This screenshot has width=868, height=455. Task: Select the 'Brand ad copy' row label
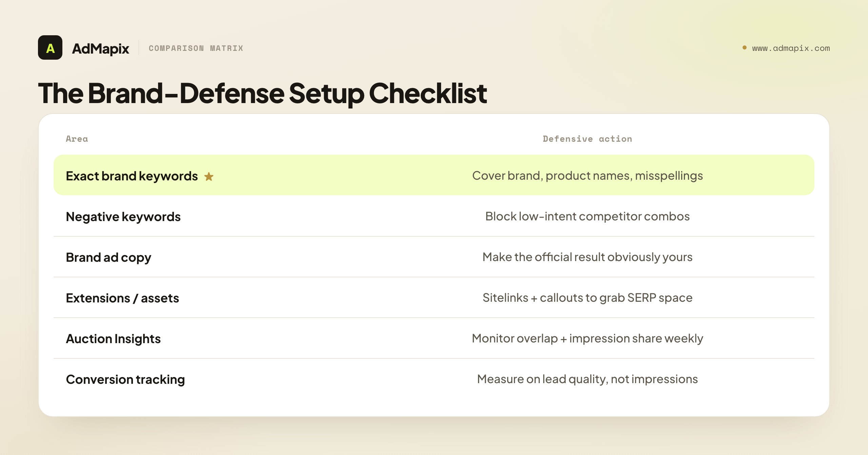coord(108,257)
